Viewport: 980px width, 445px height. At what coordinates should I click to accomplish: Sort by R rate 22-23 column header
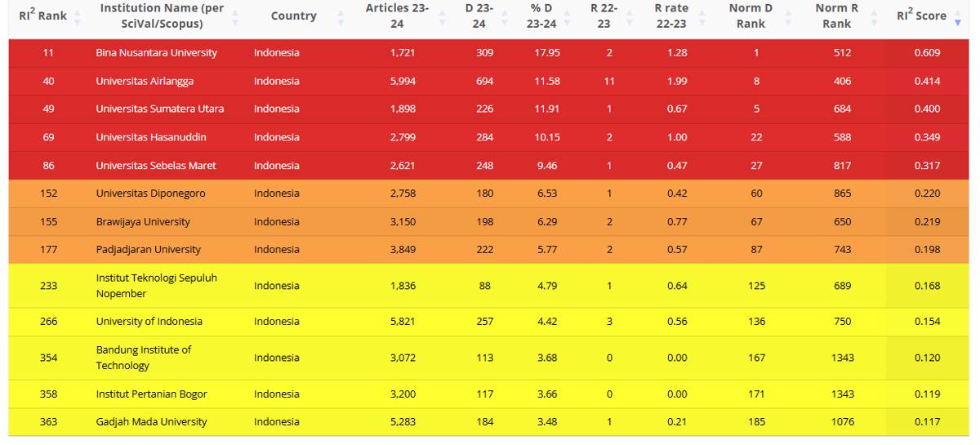tap(671, 16)
